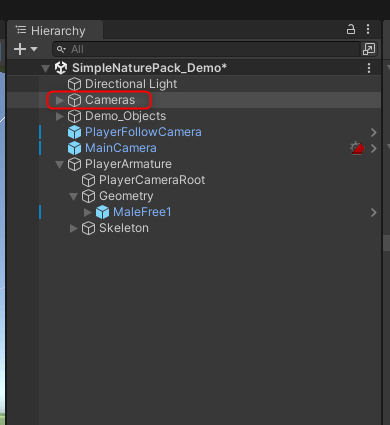The image size is (390, 425).
Task: Expand the MaleFree1 prefab
Action: click(x=88, y=212)
